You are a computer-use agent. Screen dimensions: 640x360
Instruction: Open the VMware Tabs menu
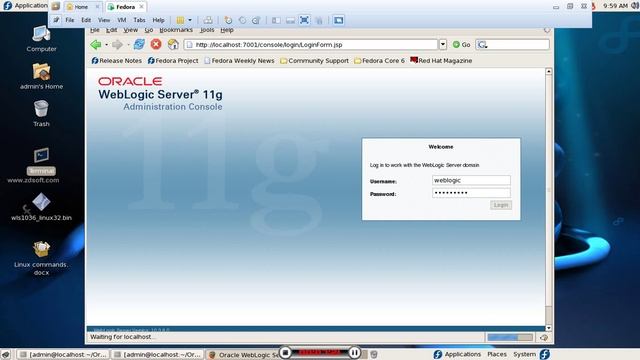(139, 20)
